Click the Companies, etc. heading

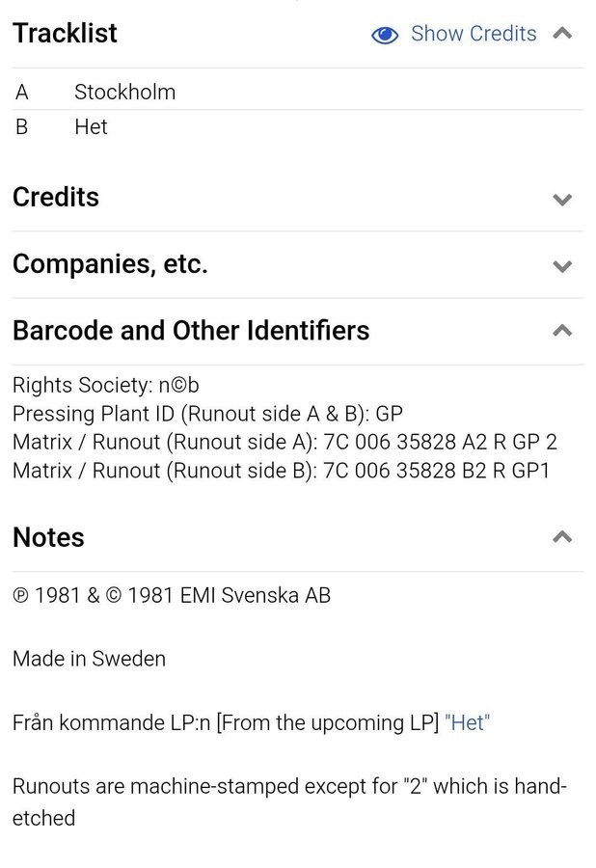click(110, 264)
